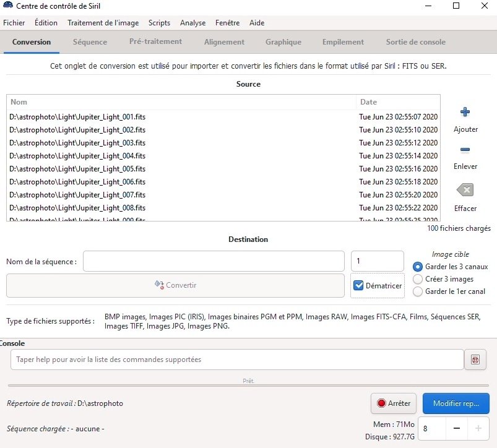Click the console command icon beside the input
The width and height of the screenshot is (497, 448).
click(x=475, y=360)
